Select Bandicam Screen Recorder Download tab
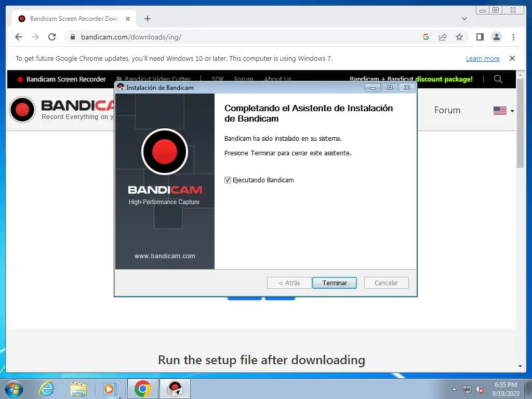 click(x=74, y=19)
